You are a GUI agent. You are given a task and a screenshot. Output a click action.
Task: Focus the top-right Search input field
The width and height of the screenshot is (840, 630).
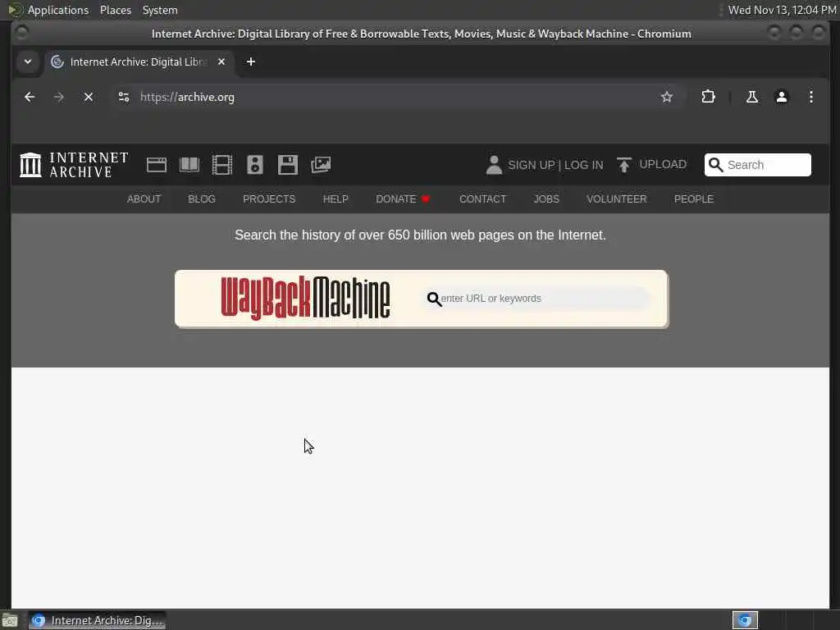tap(757, 165)
